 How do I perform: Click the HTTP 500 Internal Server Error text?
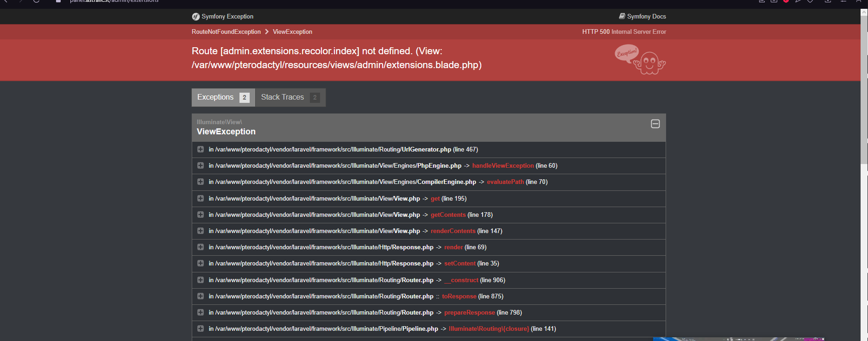[x=624, y=32]
